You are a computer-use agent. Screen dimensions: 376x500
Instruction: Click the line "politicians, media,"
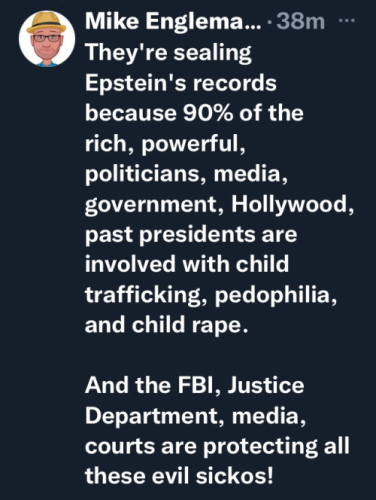(186, 174)
